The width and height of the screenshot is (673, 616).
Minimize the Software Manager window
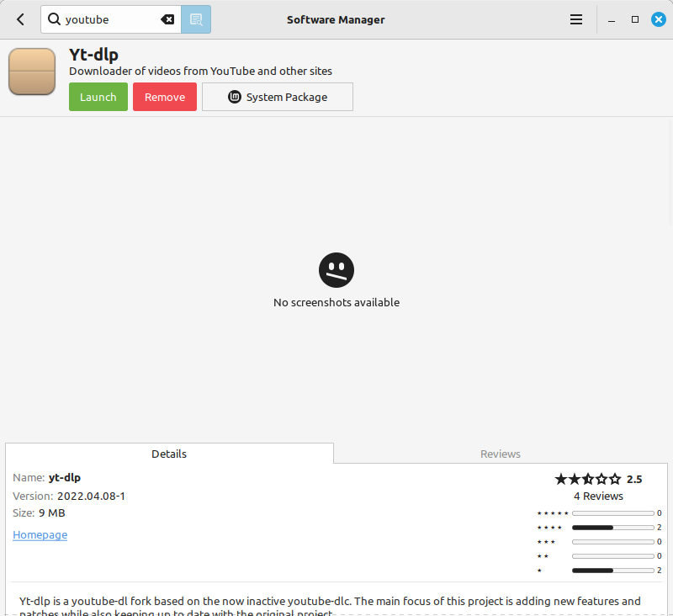click(612, 19)
